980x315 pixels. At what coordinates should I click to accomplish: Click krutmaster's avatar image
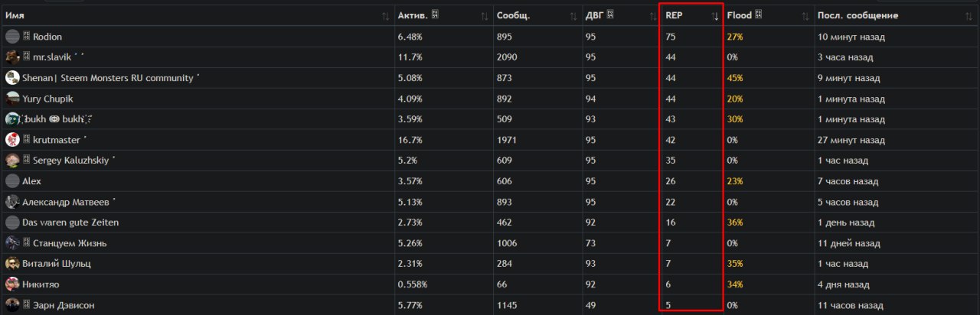[12, 140]
